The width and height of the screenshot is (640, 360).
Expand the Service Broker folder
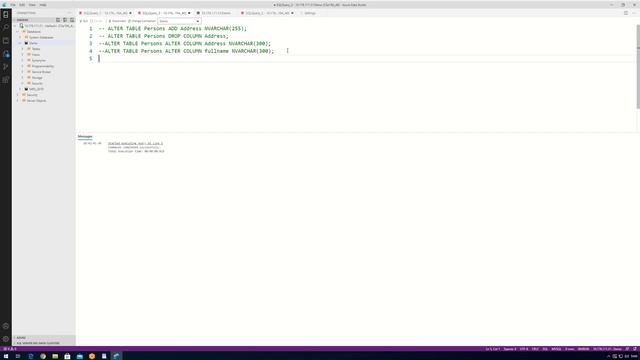23,71
